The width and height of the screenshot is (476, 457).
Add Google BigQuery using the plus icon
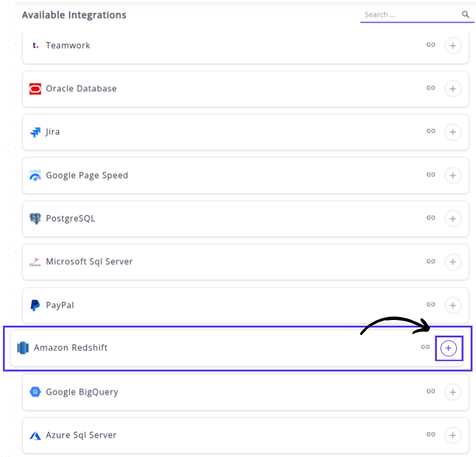(x=453, y=392)
